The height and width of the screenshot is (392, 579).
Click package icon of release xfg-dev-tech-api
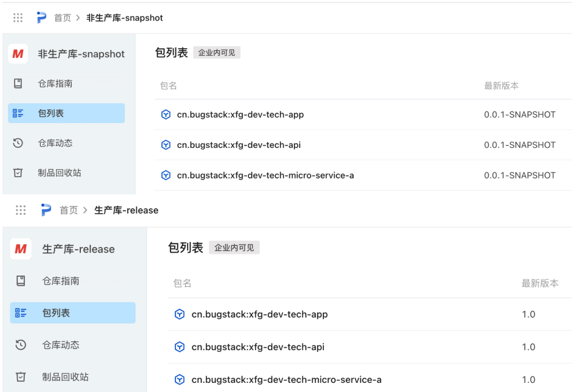pos(180,346)
